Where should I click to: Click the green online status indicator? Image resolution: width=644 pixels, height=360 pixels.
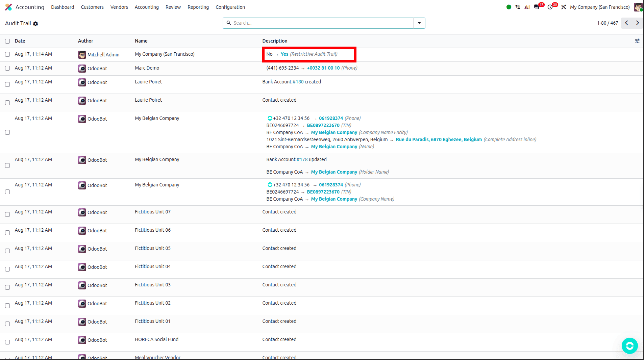(x=509, y=7)
